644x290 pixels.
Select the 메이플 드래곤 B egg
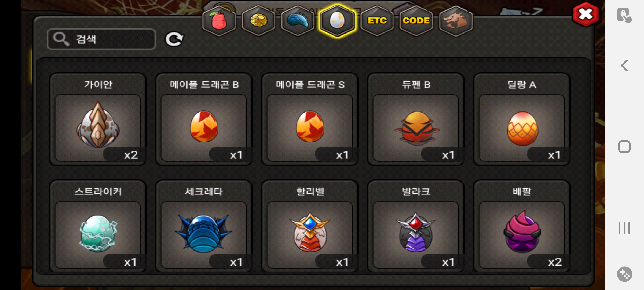pos(204,119)
